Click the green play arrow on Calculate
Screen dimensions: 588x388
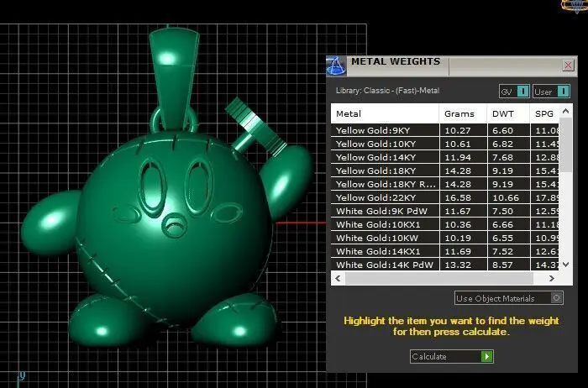pos(486,357)
